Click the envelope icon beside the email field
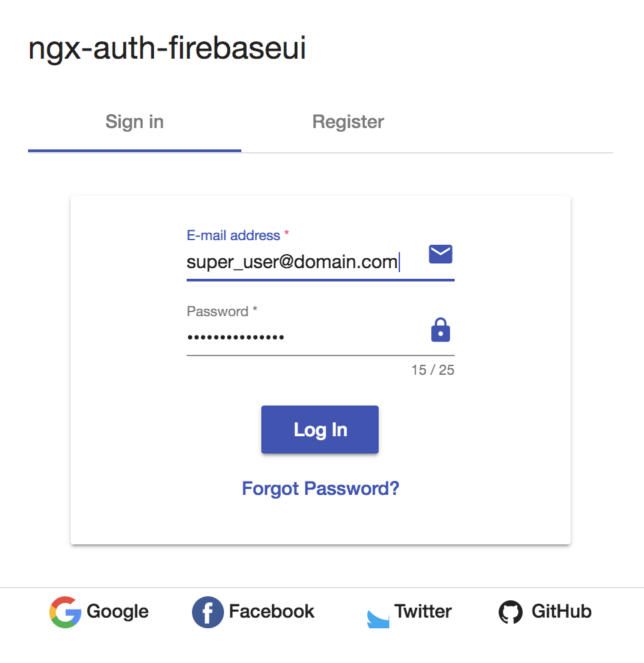 [x=440, y=254]
